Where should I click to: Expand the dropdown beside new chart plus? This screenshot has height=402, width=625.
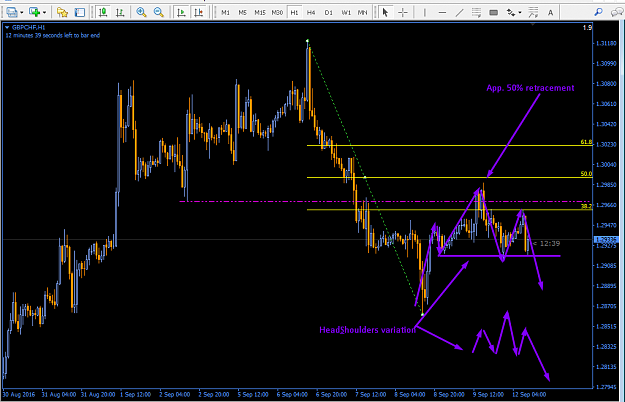pyautogui.click(x=44, y=13)
